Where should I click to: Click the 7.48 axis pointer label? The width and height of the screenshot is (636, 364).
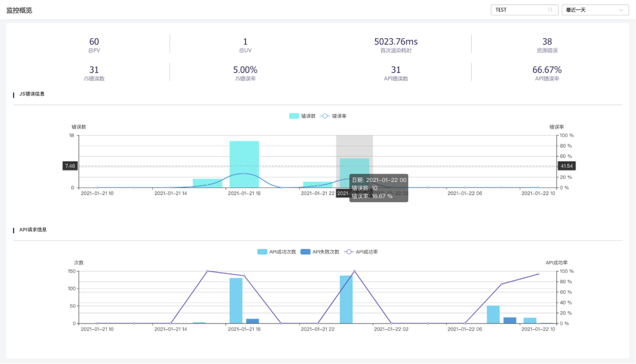point(70,166)
